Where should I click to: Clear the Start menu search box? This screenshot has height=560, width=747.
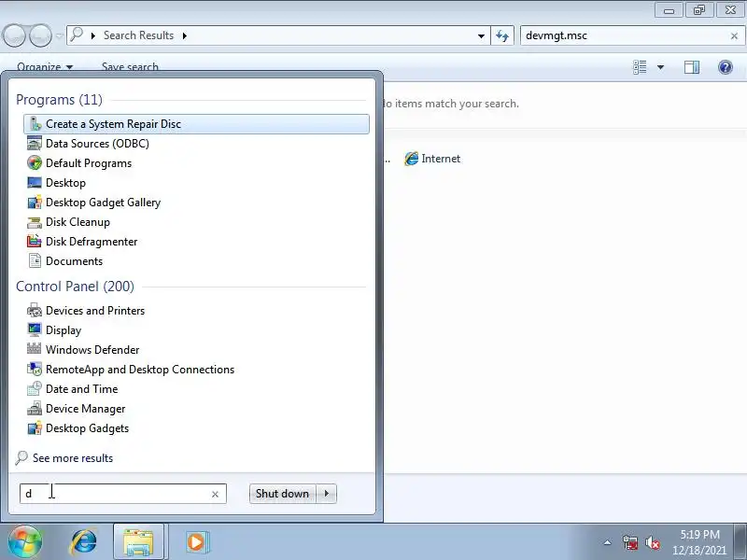pos(215,495)
